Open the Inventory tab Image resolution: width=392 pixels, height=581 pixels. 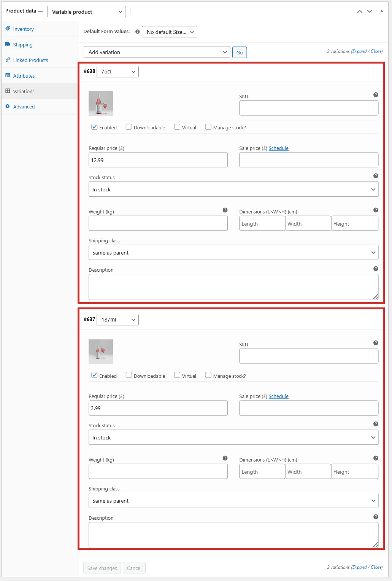pyautogui.click(x=23, y=29)
